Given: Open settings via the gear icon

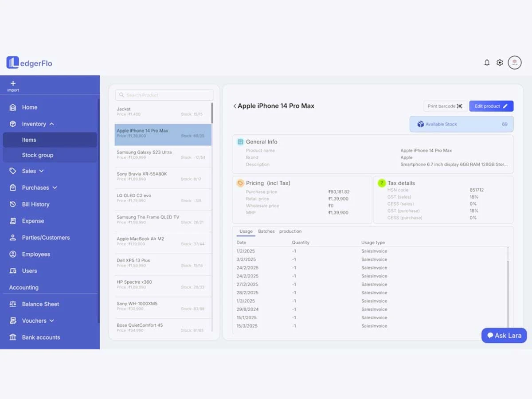Looking at the screenshot, I should coord(500,63).
